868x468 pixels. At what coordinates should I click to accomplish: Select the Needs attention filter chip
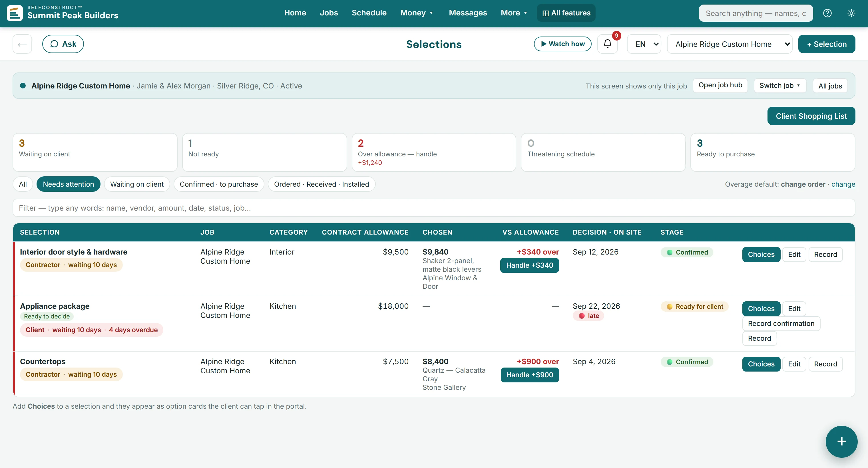tap(69, 184)
